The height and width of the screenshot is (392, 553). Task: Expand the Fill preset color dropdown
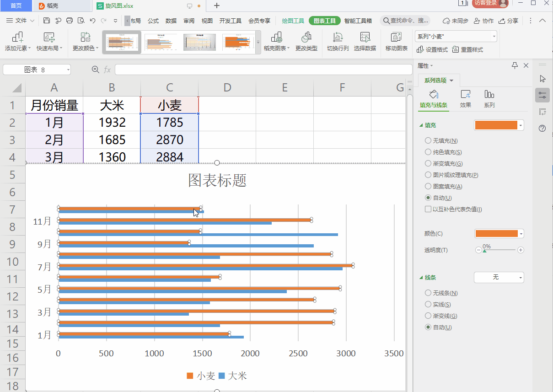pos(521,125)
